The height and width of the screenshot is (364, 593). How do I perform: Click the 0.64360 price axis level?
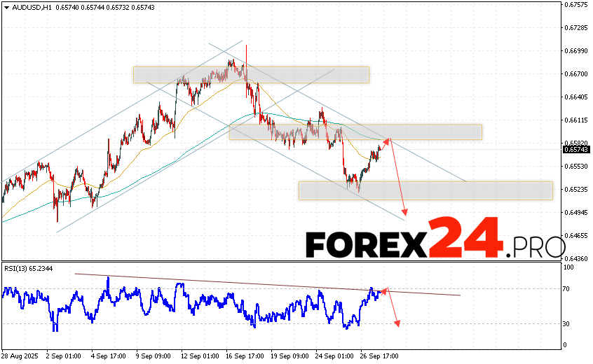[x=576, y=258]
